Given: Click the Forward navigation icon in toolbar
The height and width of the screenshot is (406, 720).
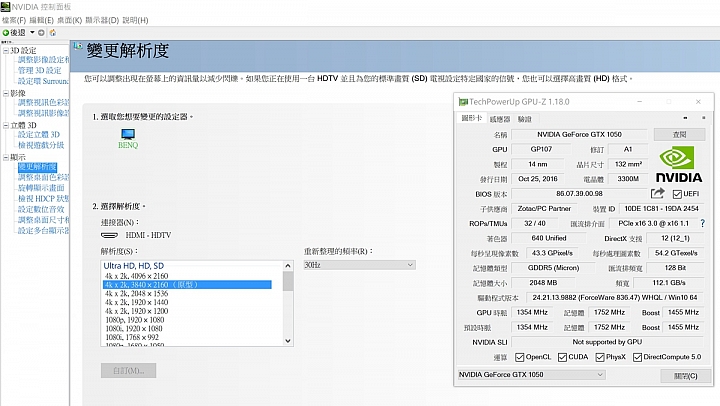Looking at the screenshot, I should point(41,33).
